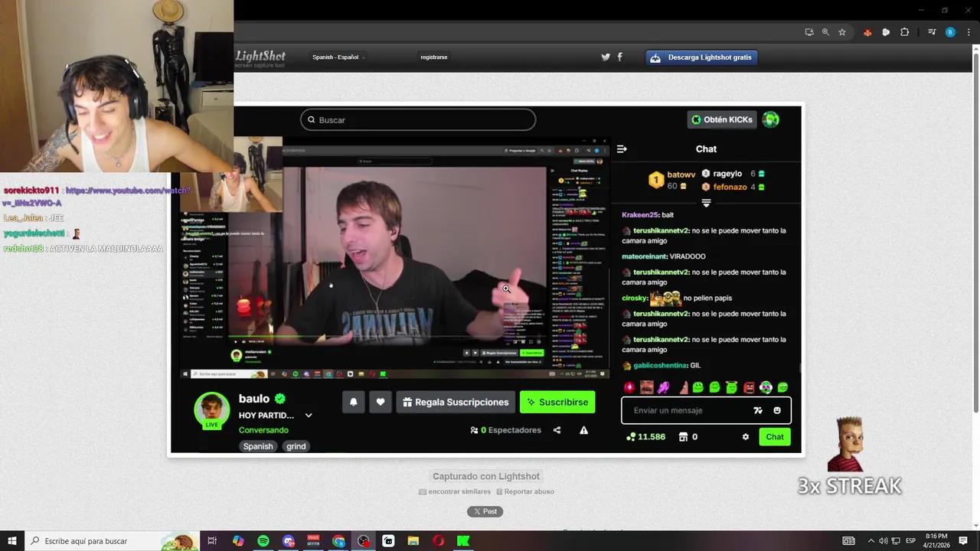Click the share icon next to Espectadores
Image resolution: width=980 pixels, height=551 pixels.
click(x=557, y=430)
